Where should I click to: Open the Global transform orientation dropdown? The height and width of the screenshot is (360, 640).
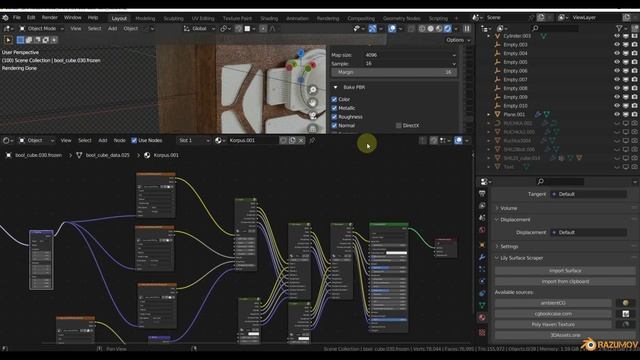(x=199, y=29)
